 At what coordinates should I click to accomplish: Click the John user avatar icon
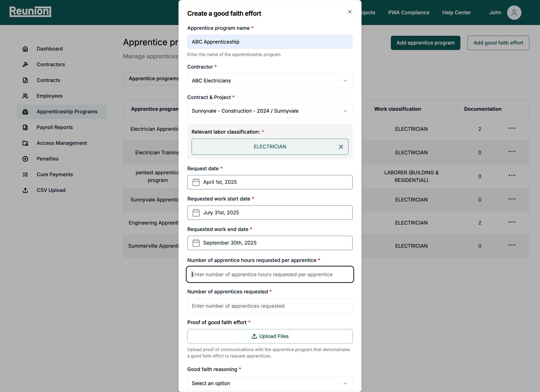click(x=514, y=13)
